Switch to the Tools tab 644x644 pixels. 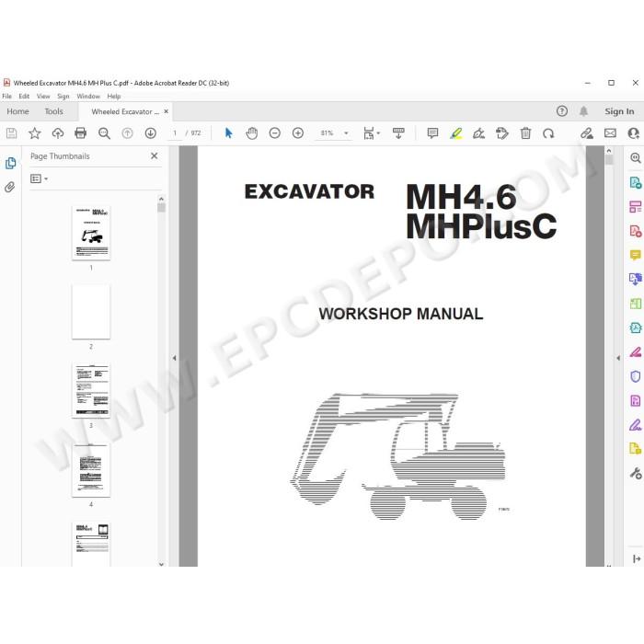53,111
